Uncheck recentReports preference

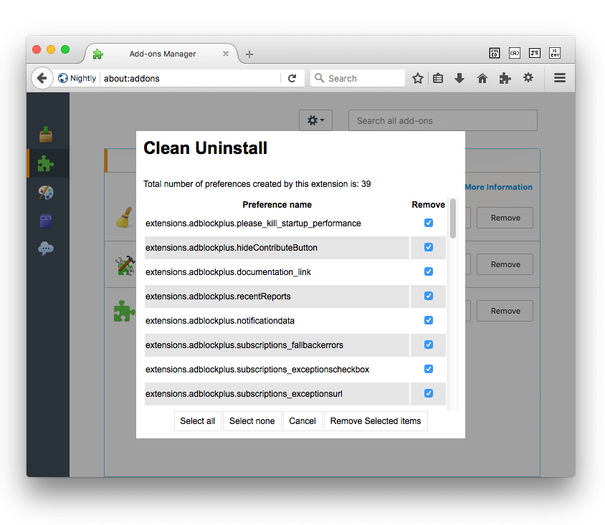(x=428, y=295)
